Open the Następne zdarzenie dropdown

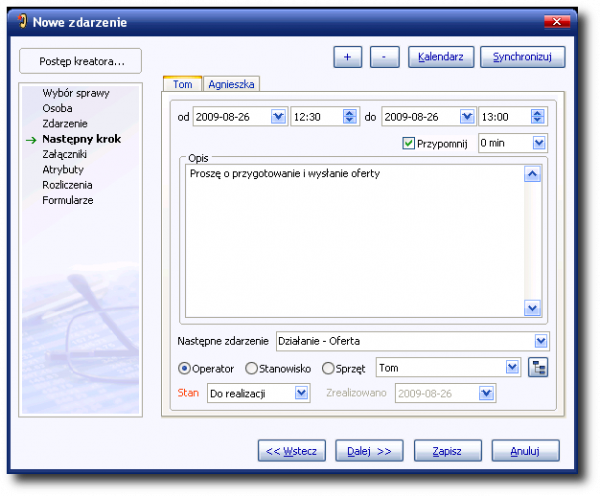tap(541, 341)
